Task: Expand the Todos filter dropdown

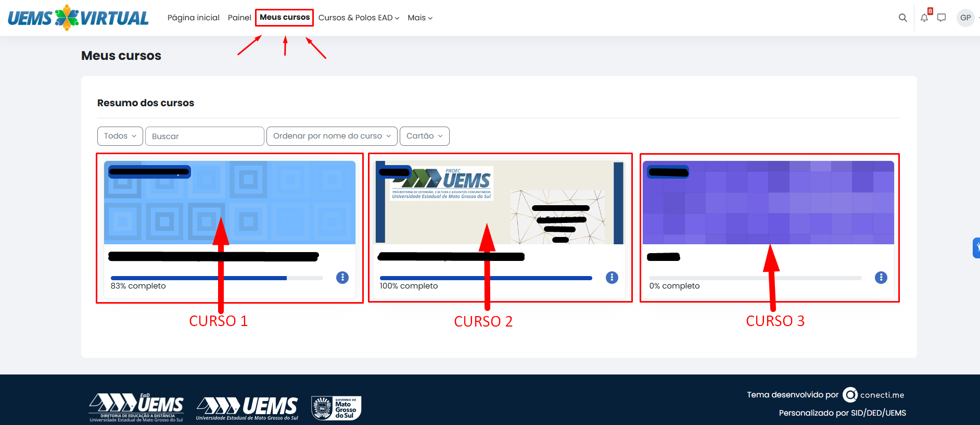Action: tap(120, 136)
